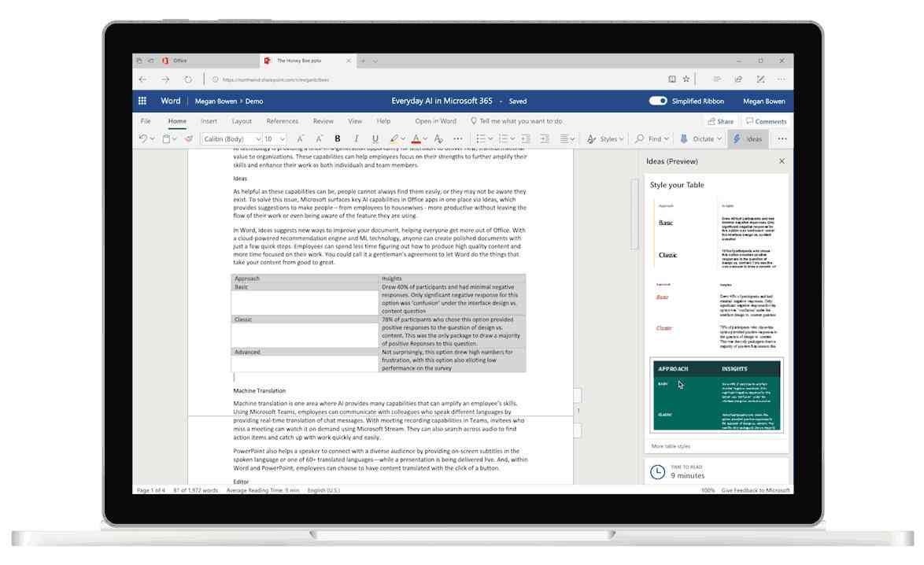Toggle bold formatting

point(337,138)
